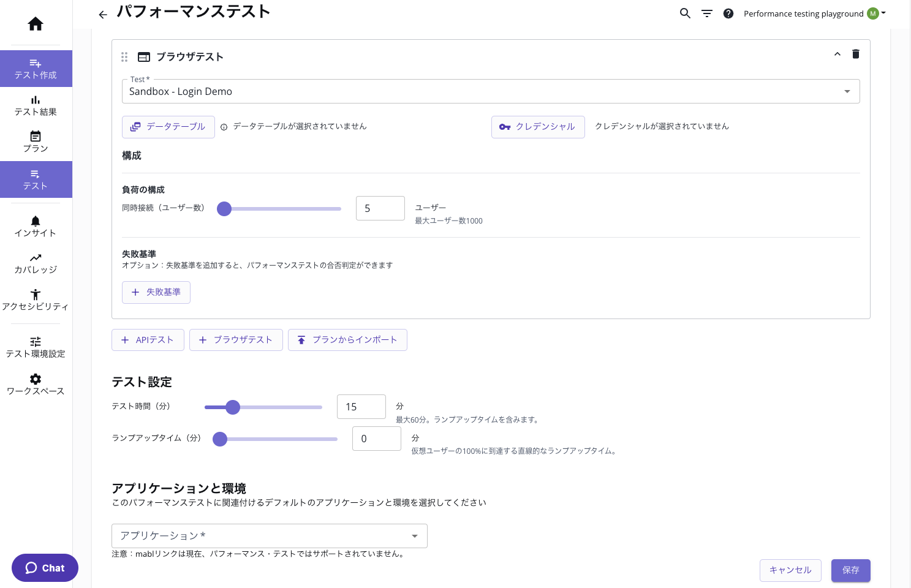The height and width of the screenshot is (588, 911).
Task: Open カバレッジ via the trend line icon
Action: [x=36, y=263]
